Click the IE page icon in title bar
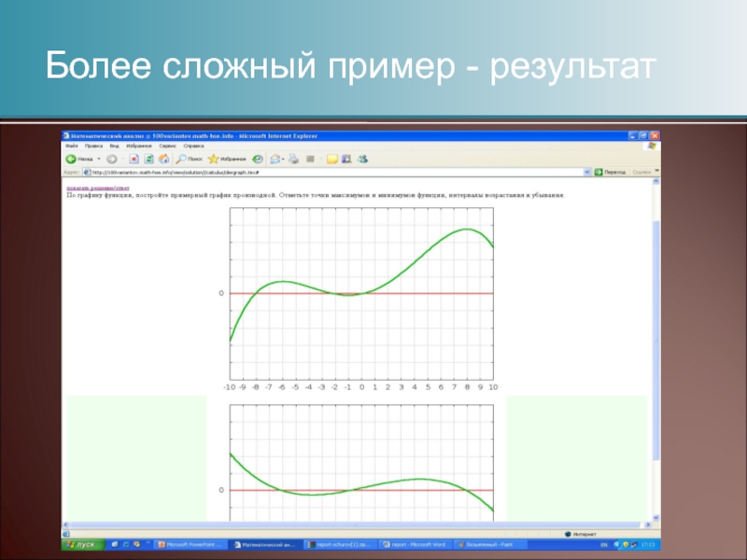 point(66,135)
